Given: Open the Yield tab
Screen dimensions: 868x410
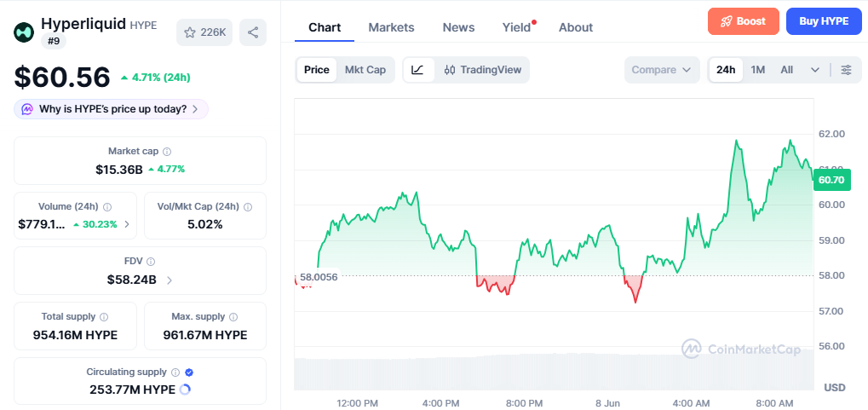Looking at the screenshot, I should pyautogui.click(x=516, y=27).
